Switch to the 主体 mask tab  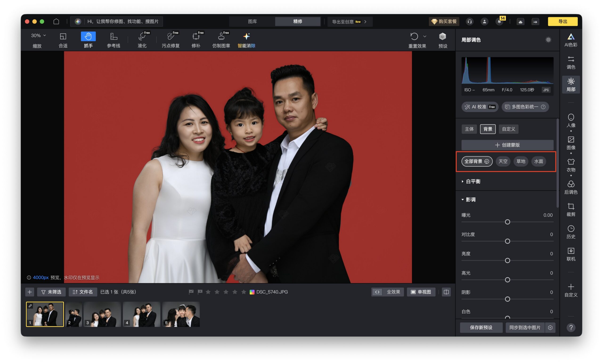(x=469, y=129)
